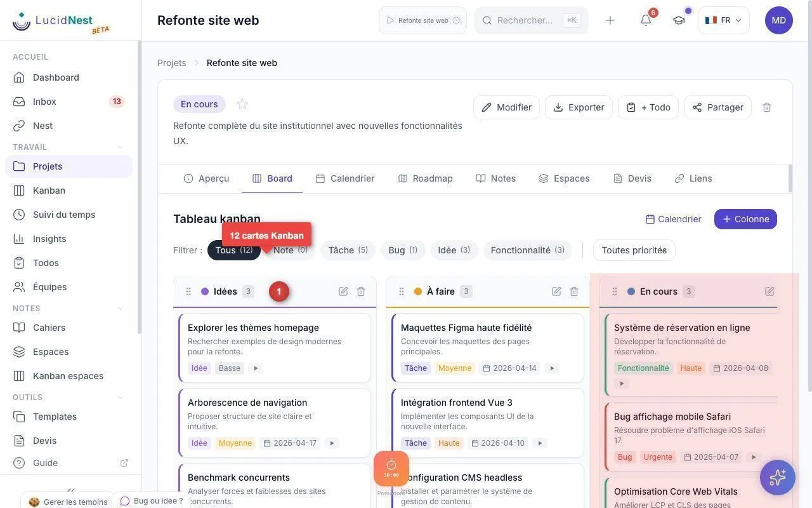Click the + Todo button
The image size is (812, 508).
click(x=648, y=107)
